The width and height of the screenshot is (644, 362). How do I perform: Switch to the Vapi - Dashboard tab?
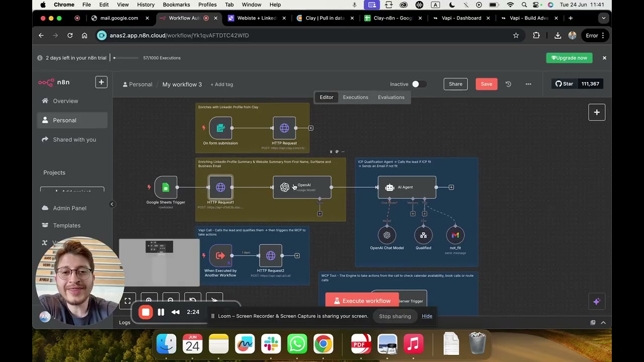click(x=461, y=18)
